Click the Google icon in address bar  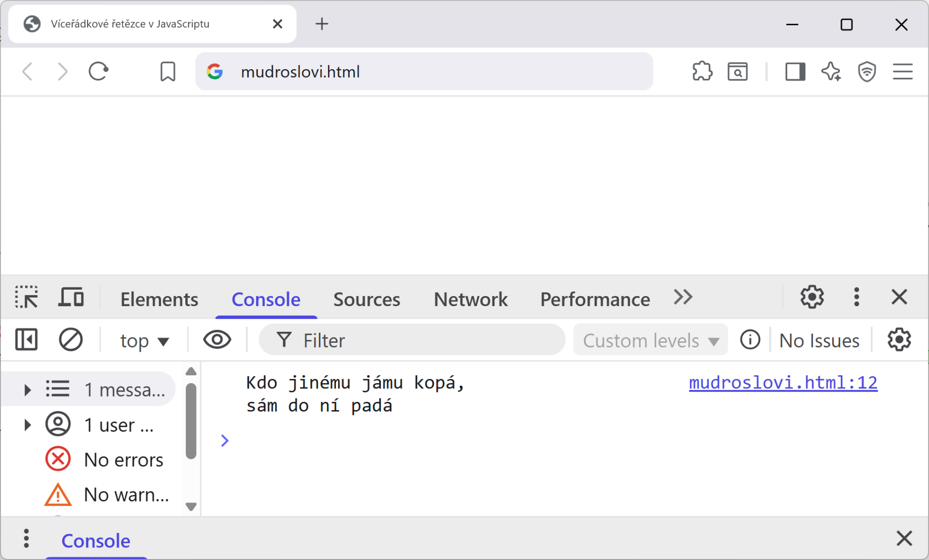click(x=215, y=72)
